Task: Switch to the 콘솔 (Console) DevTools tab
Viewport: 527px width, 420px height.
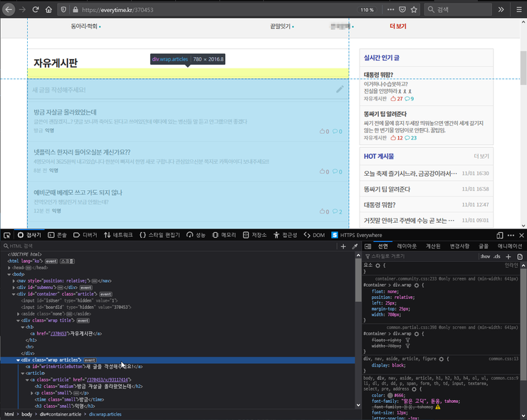Action: (57, 235)
